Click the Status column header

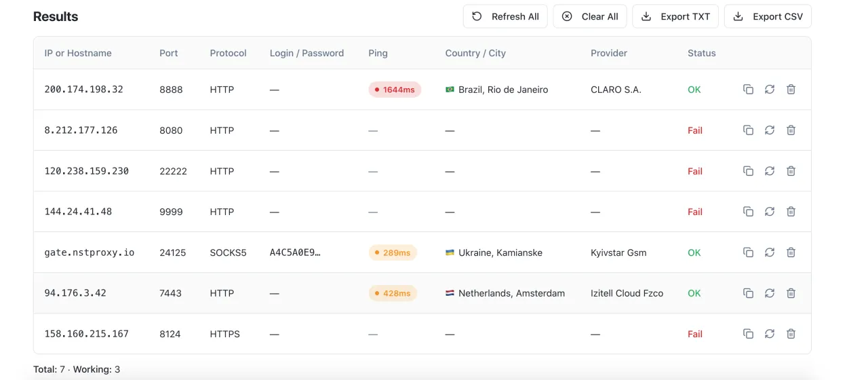coord(701,53)
